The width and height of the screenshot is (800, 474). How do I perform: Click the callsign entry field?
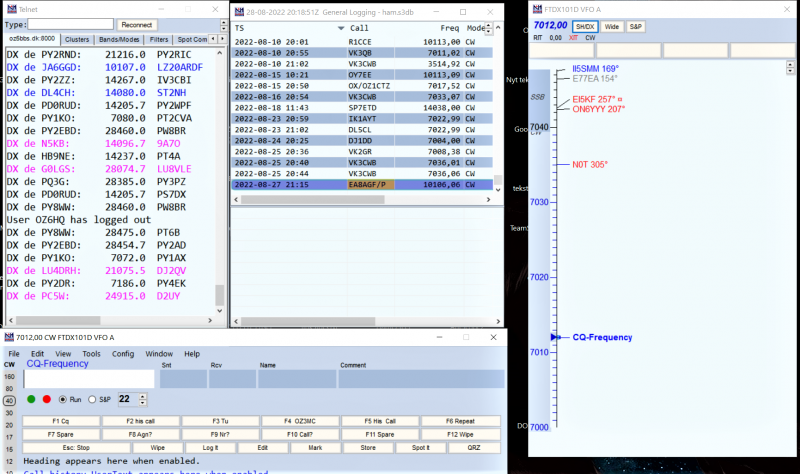pos(89,379)
